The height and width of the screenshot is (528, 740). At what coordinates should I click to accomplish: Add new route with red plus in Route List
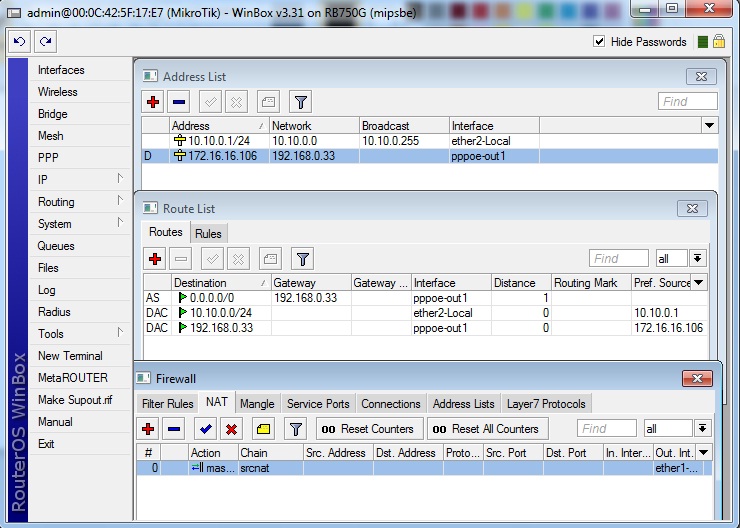point(155,259)
